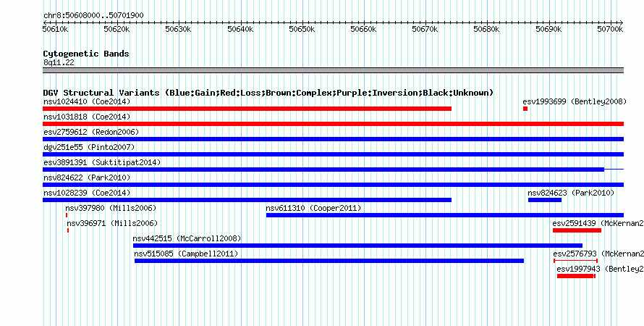The height and width of the screenshot is (326, 644).
Task: Click the nsv1028239 (Coe2014) label
Action: click(87, 193)
